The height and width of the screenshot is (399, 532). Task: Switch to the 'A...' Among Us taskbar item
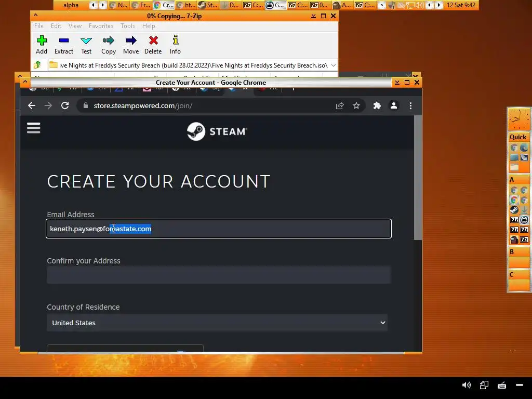tap(342, 5)
